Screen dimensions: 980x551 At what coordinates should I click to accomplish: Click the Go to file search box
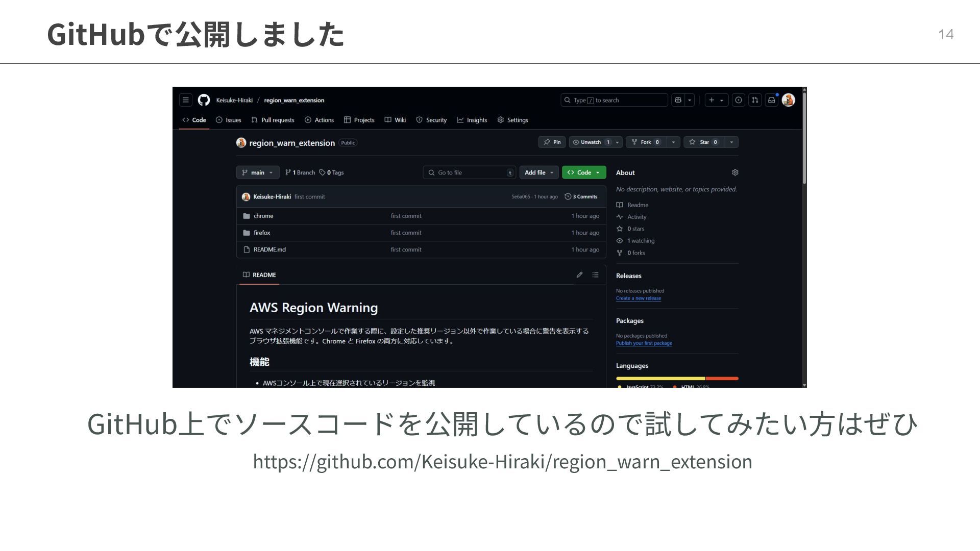coord(470,172)
